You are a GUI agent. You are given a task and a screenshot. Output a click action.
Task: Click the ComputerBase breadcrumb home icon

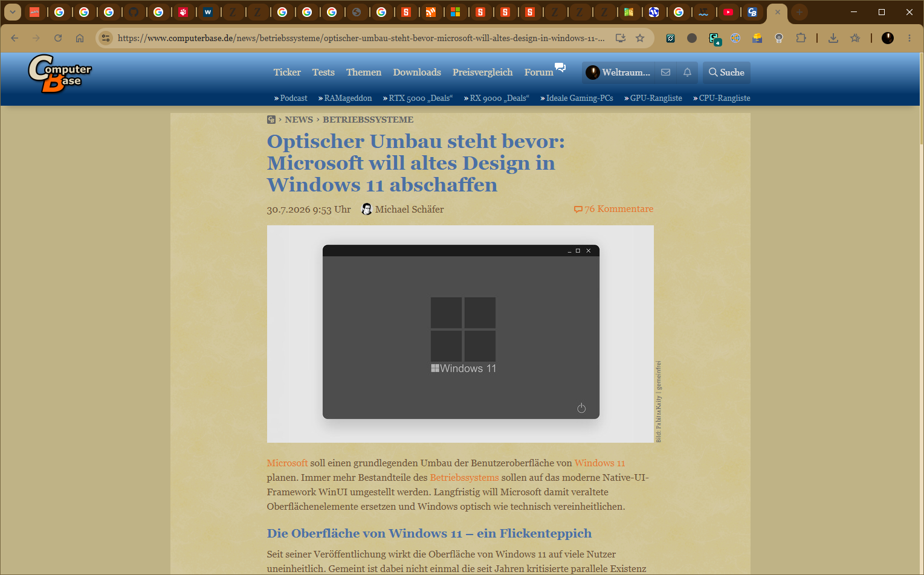pyautogui.click(x=271, y=120)
